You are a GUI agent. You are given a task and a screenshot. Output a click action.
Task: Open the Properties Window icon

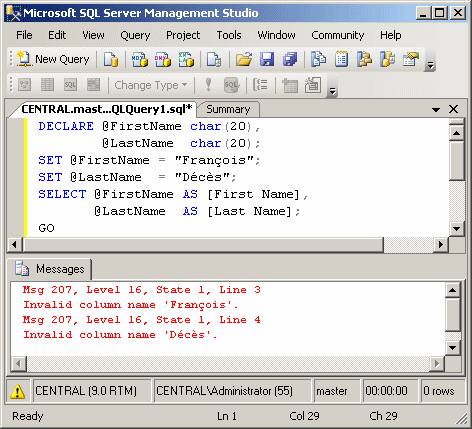click(x=411, y=59)
